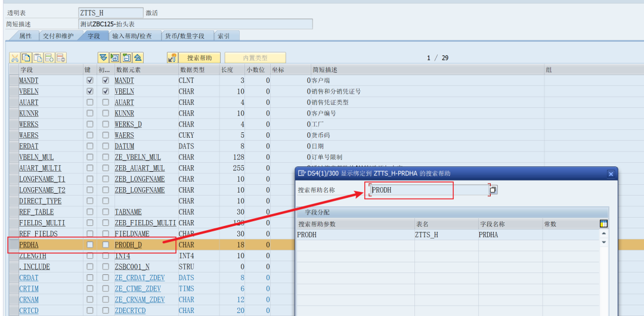Check the key checkbox for CRDAT
Image resolution: width=644 pixels, height=316 pixels.
(x=90, y=277)
